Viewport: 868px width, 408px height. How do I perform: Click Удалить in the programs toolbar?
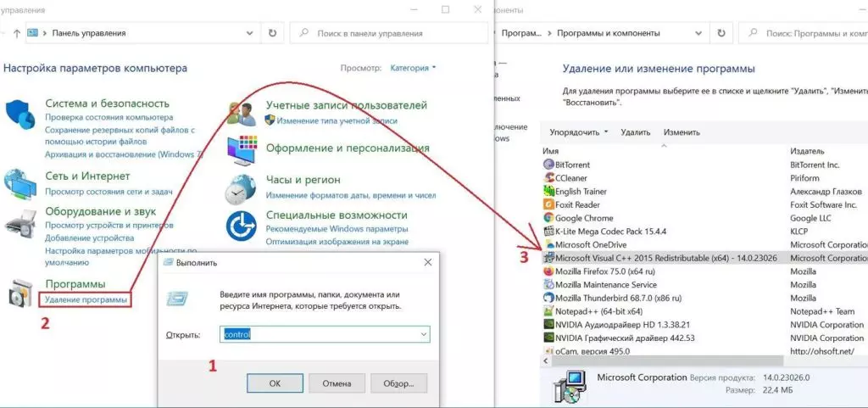tap(635, 132)
